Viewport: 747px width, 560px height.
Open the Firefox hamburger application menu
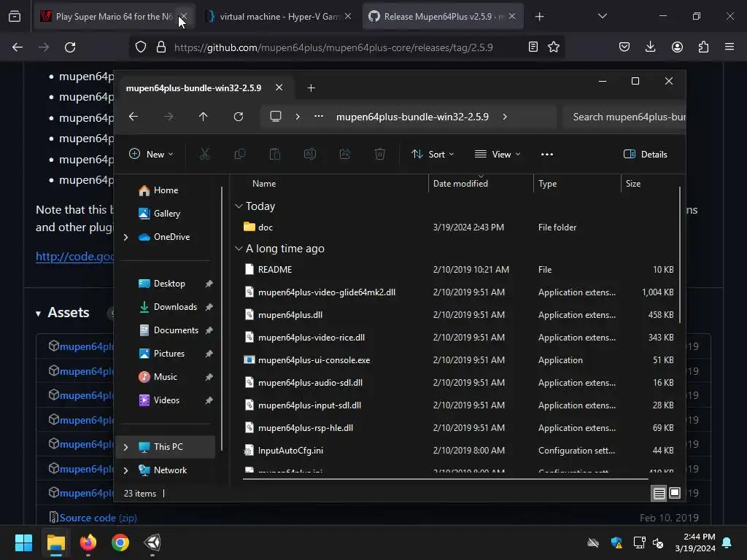click(x=729, y=47)
